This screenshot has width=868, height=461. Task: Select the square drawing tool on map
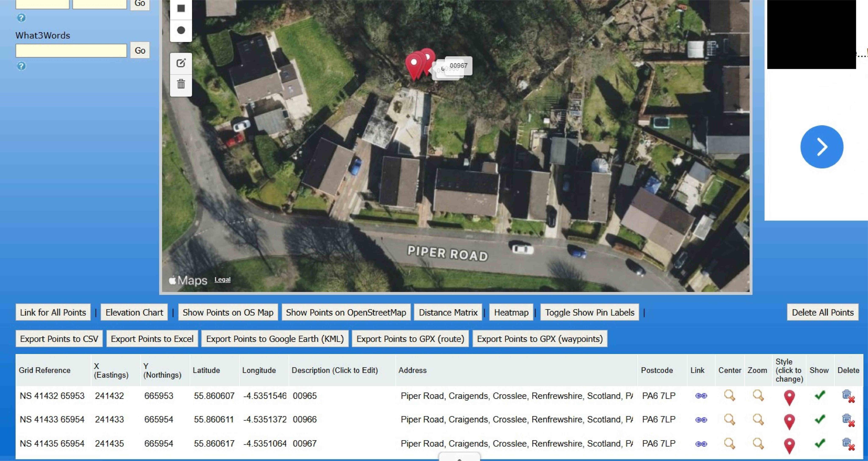point(181,8)
